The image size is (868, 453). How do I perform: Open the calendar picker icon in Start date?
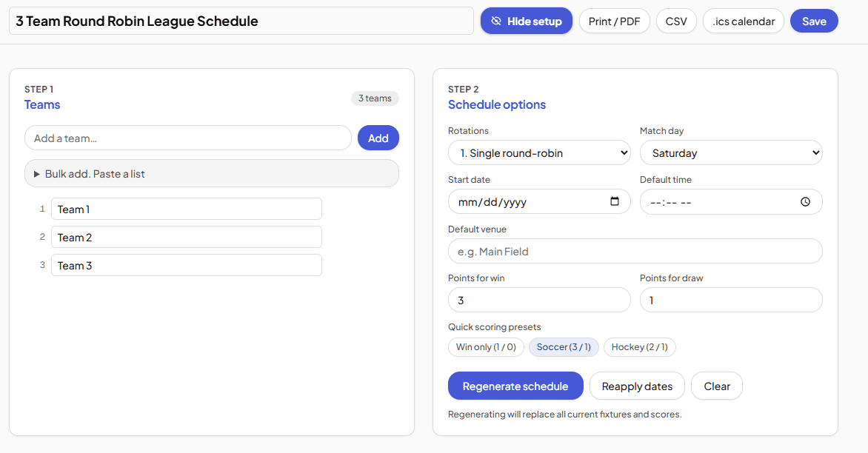point(615,201)
